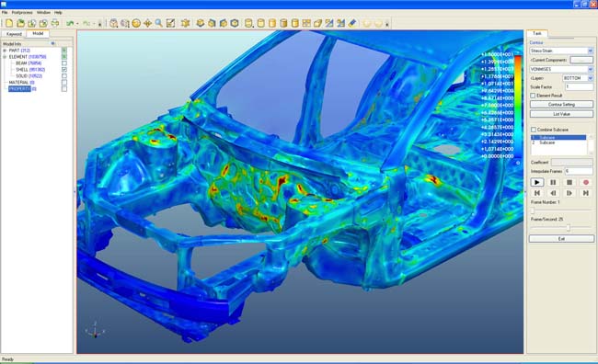Open the Help menu
Screen dimensions: 598x364
(58, 13)
